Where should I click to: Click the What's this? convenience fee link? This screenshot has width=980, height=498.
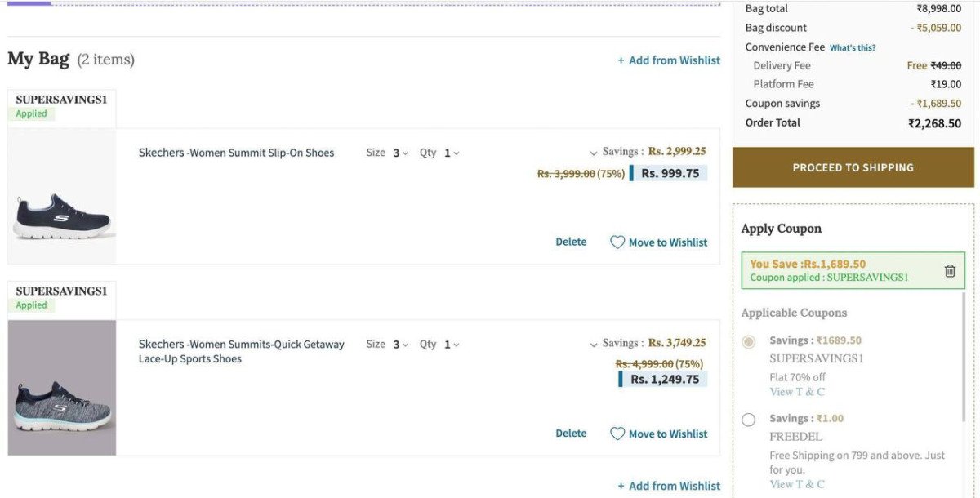pyautogui.click(x=853, y=48)
